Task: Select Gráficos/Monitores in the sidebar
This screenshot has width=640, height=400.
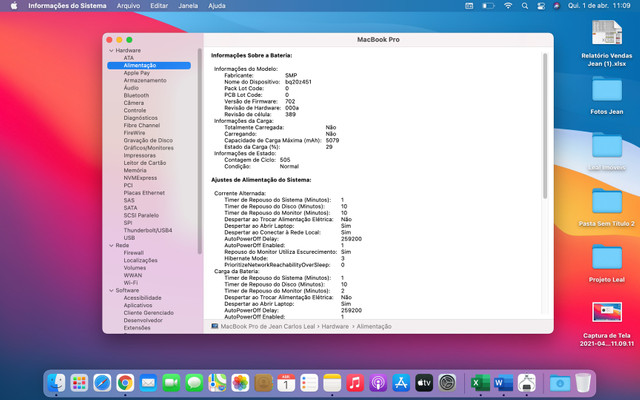Action: [x=149, y=148]
